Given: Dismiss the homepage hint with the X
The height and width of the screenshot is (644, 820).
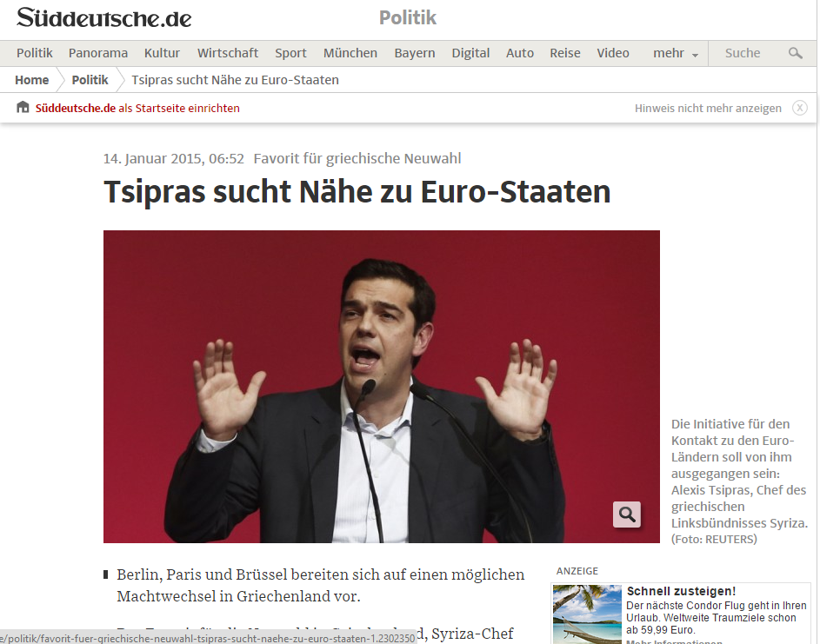Looking at the screenshot, I should pyautogui.click(x=799, y=108).
